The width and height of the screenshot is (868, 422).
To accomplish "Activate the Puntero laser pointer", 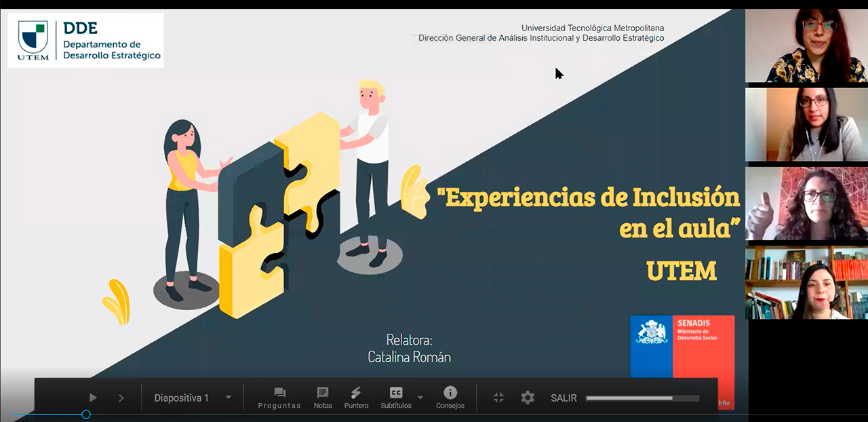I will click(x=356, y=398).
